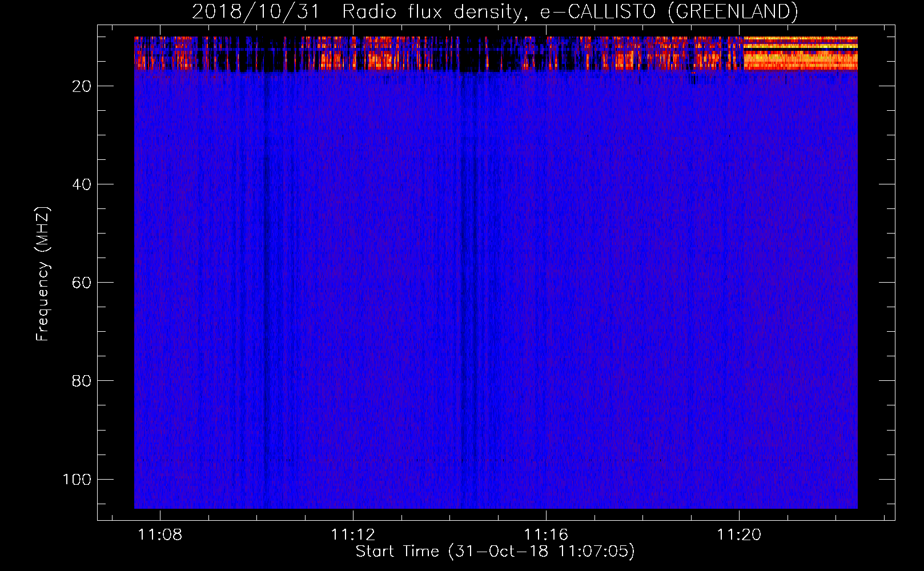Viewport: 924px width, 571px height.
Task: Click the frequency tick label '80'
Action: [82, 381]
